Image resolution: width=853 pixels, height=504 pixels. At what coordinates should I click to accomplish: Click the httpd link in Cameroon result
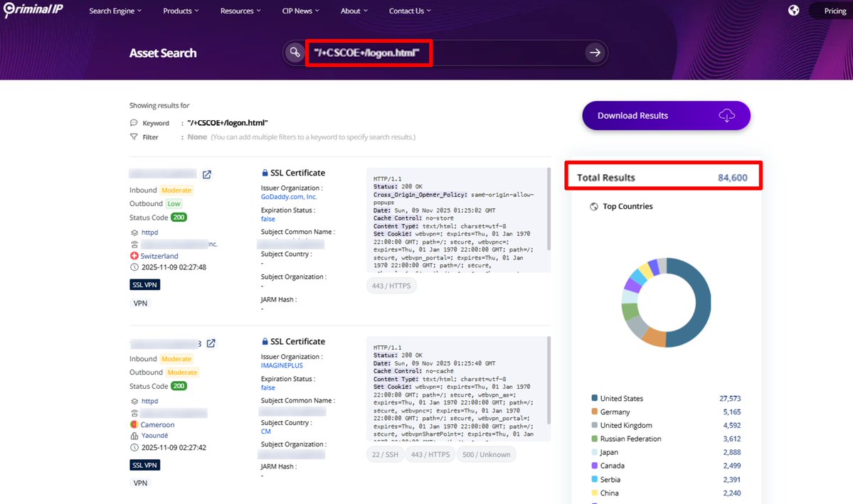[x=149, y=401]
